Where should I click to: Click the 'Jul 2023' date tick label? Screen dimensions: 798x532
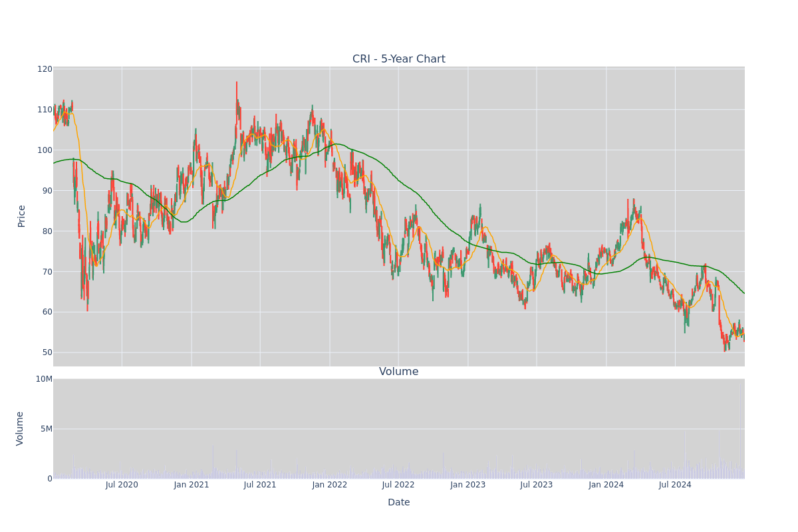tap(537, 485)
